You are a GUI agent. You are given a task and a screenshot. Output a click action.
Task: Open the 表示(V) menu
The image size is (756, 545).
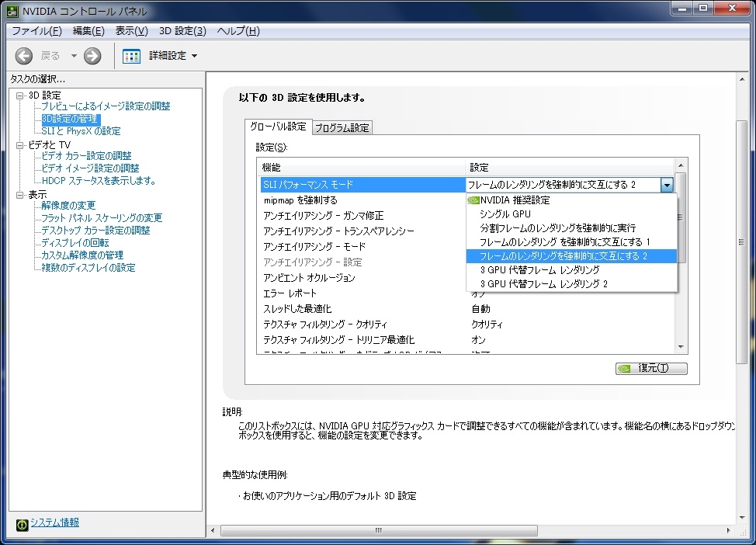tap(132, 31)
